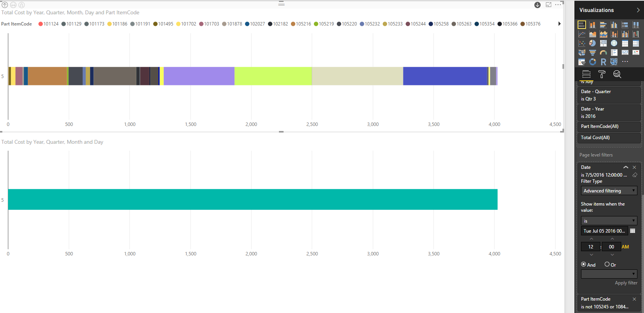644x313 pixels.
Task: Add a Filled map visualization
Action: click(x=581, y=53)
